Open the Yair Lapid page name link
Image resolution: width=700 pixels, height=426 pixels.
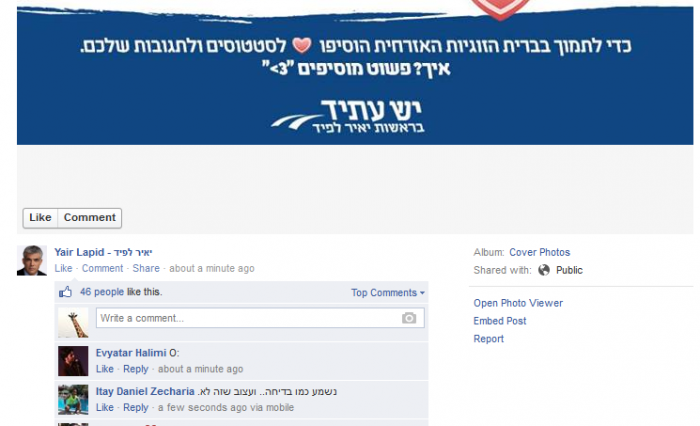pyautogui.click(x=104, y=252)
